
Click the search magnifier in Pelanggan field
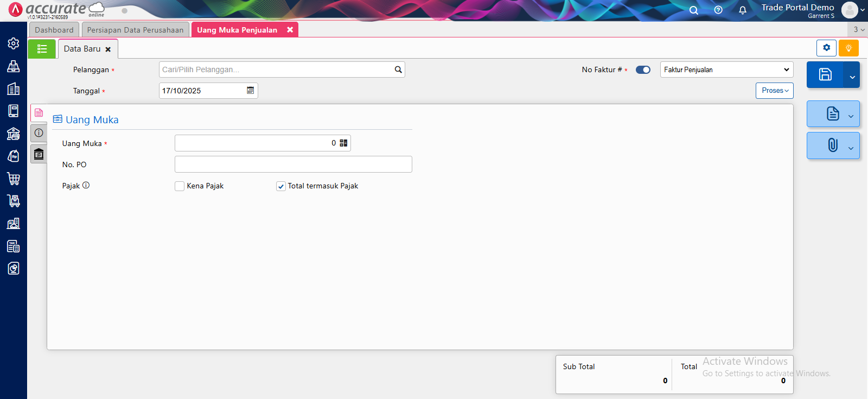click(x=398, y=69)
